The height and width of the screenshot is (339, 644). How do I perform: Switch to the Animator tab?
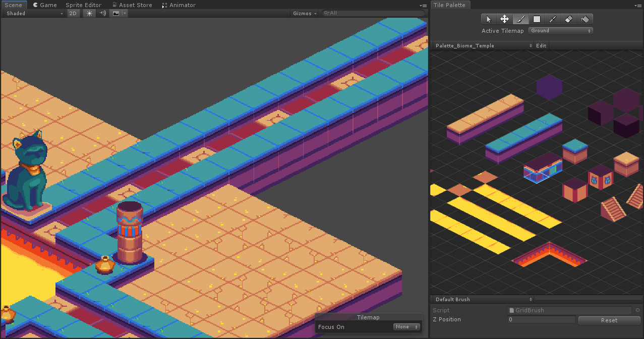(179, 5)
